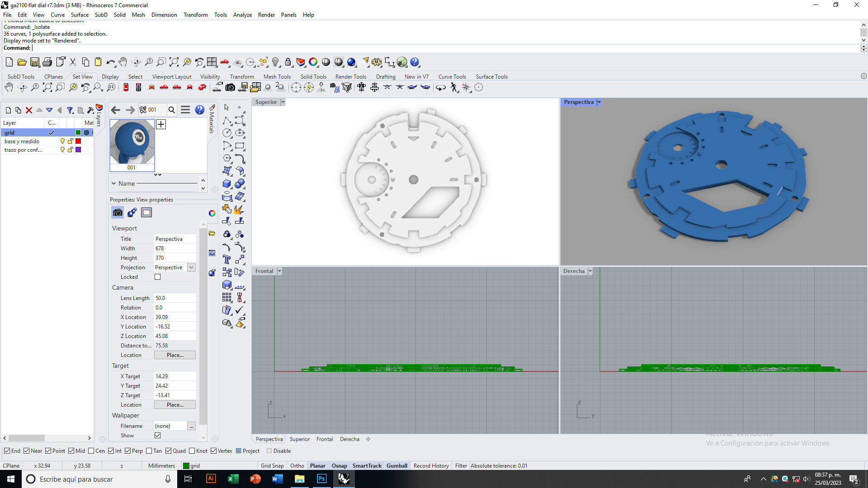Click the target Location Place... button

[x=175, y=405]
